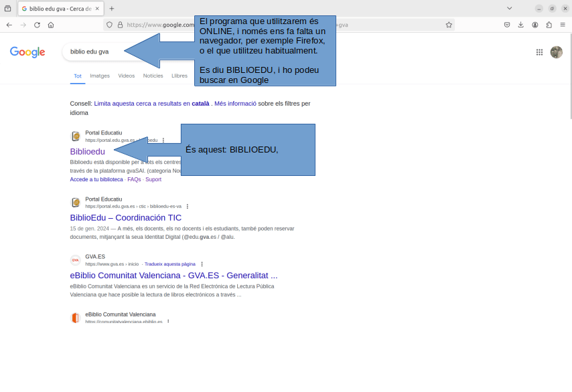The width and height of the screenshot is (572, 392).
Task: Click the first Portal Educatiu favicon
Action: tap(76, 136)
